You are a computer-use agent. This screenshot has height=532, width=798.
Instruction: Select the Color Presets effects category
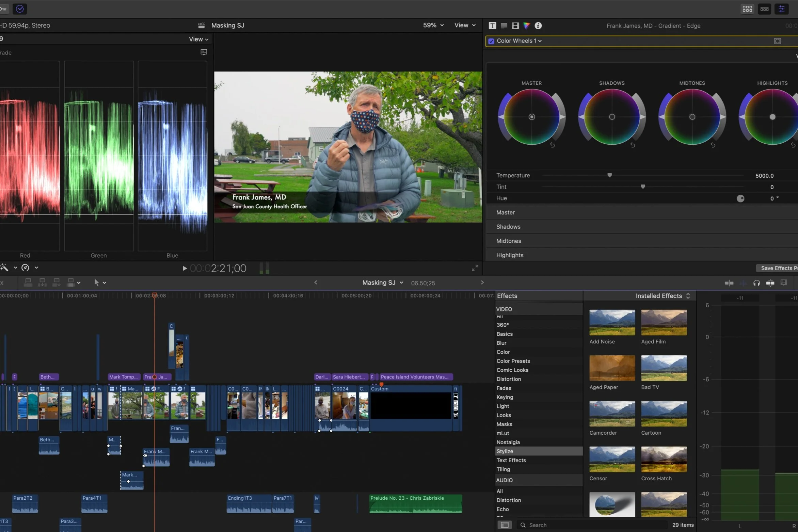[x=539, y=361]
